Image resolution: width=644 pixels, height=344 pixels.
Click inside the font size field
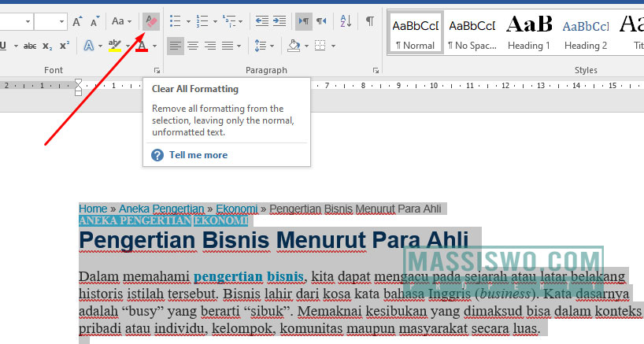pyautogui.click(x=46, y=21)
